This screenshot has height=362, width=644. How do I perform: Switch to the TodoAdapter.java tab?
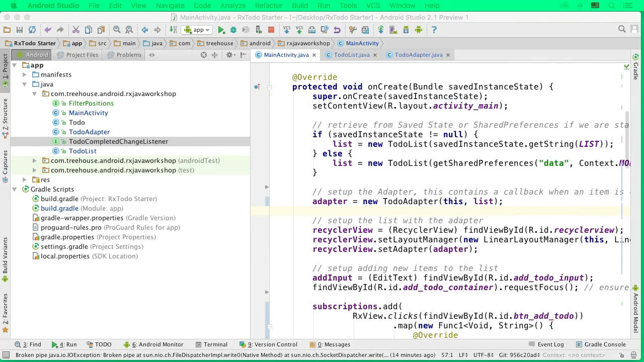(419, 55)
